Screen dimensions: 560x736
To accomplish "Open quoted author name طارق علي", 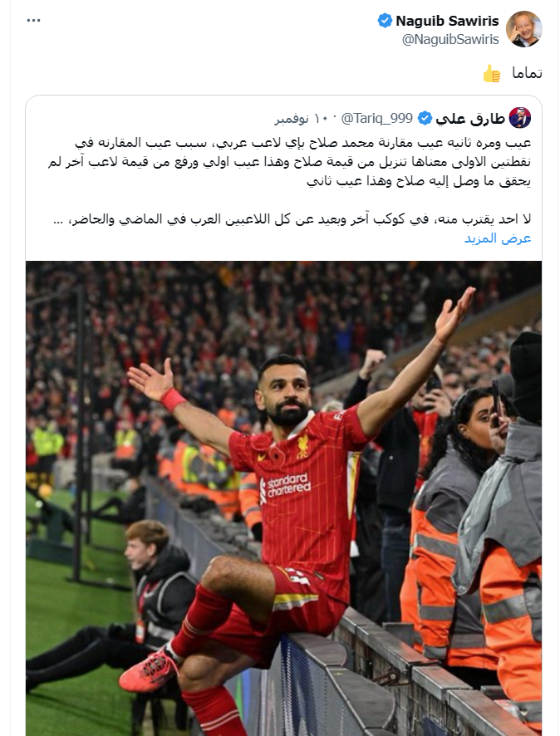I will [470, 118].
